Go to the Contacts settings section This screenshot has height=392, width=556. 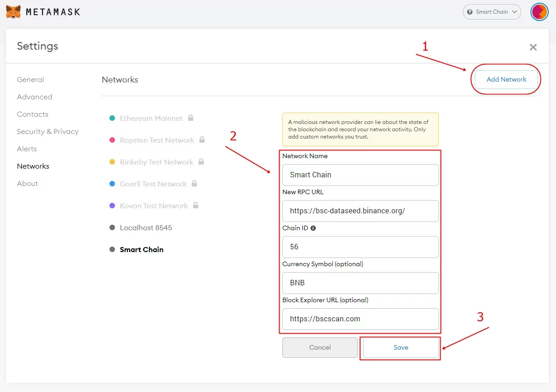point(32,114)
